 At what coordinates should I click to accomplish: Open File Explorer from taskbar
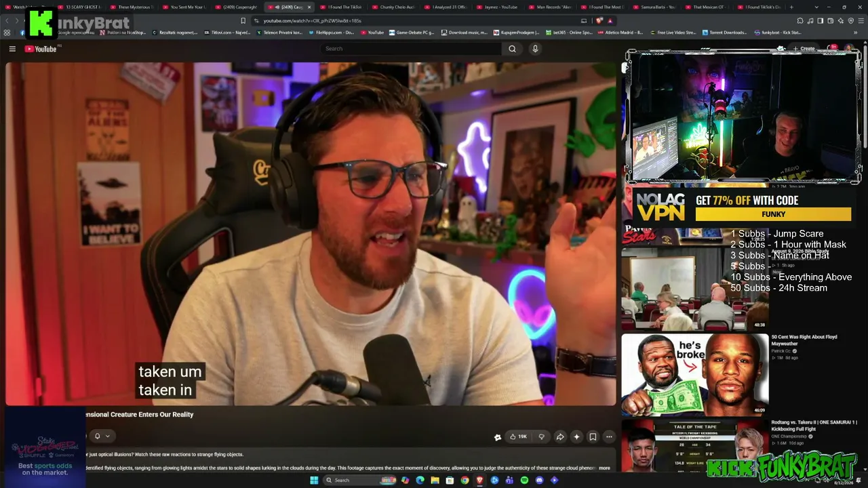tap(435, 481)
